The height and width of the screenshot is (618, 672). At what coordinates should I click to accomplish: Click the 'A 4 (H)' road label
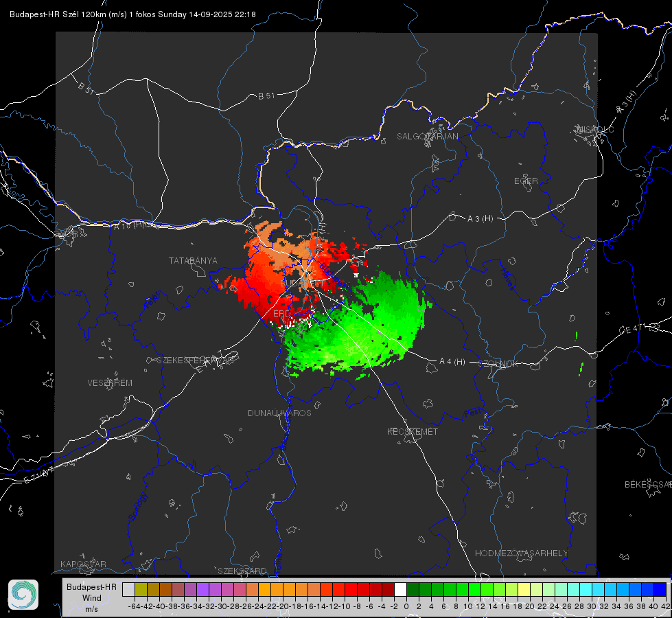(x=452, y=362)
